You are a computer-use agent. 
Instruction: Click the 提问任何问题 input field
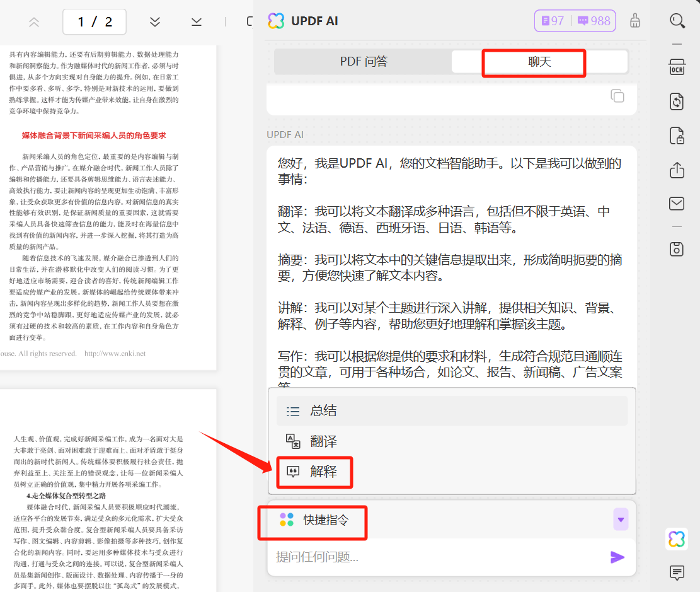click(437, 557)
